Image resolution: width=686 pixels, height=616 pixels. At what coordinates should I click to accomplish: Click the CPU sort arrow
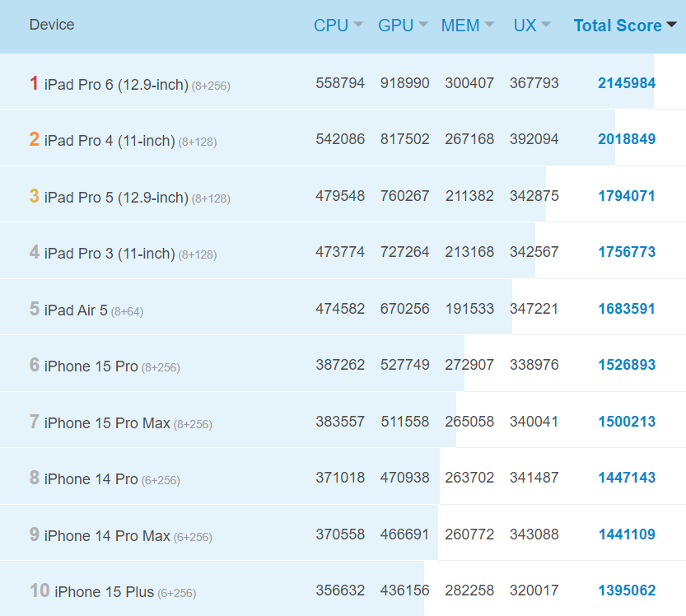[358, 25]
